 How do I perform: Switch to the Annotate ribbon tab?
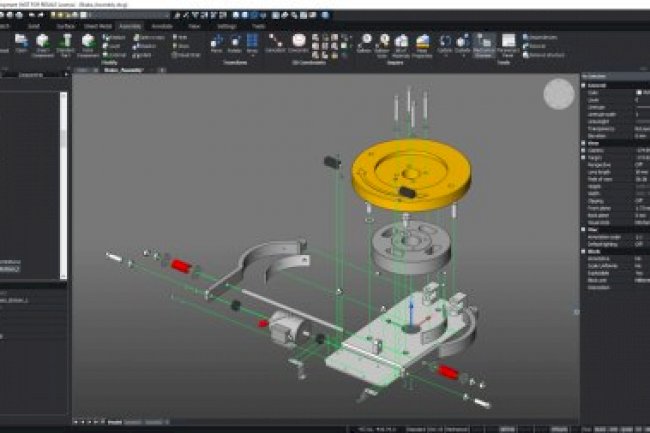(x=161, y=25)
